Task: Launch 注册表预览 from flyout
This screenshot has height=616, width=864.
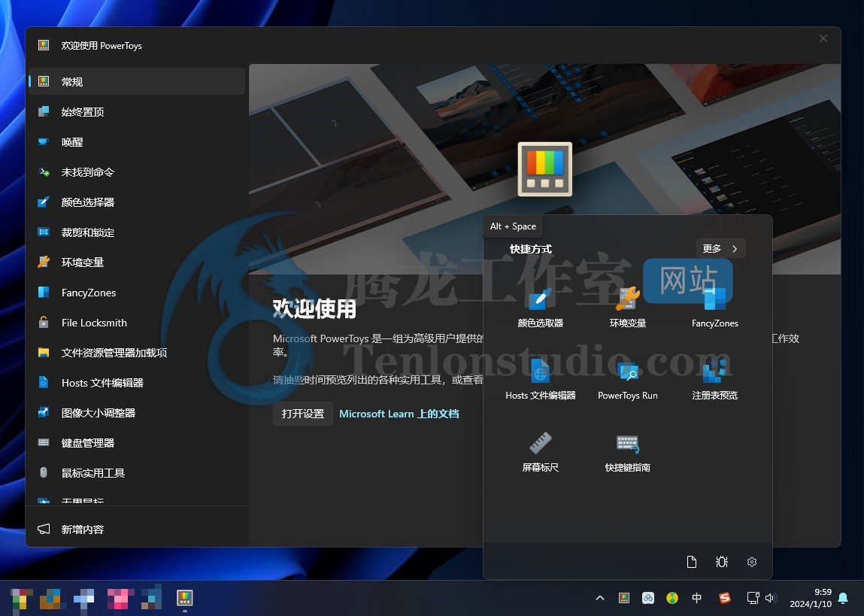Action: tap(714, 380)
